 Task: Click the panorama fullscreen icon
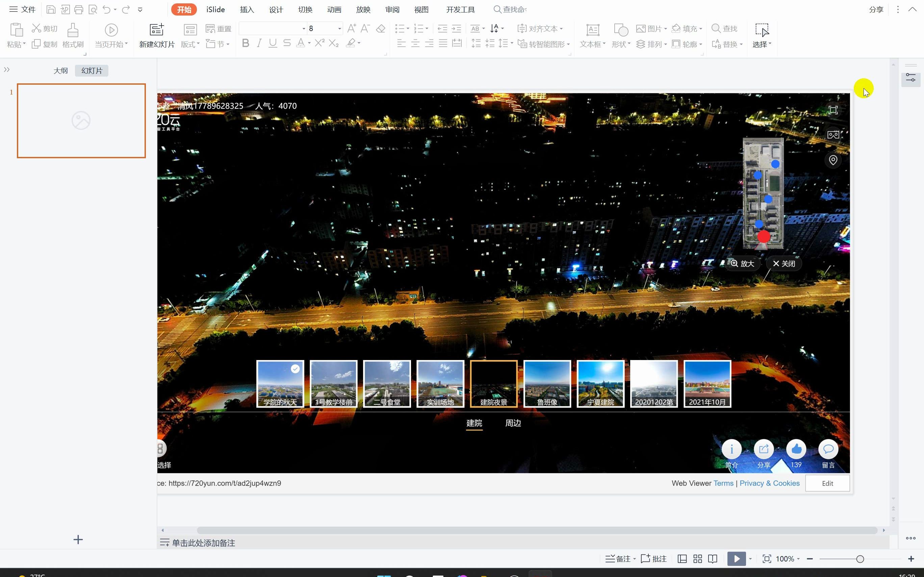click(833, 110)
